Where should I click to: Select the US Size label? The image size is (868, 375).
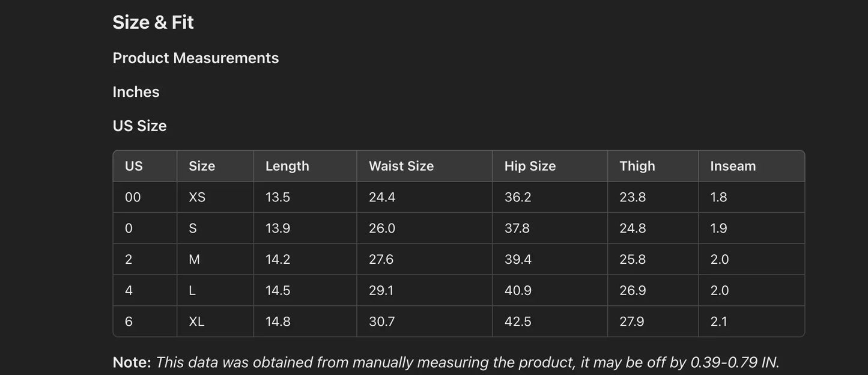[x=139, y=126]
